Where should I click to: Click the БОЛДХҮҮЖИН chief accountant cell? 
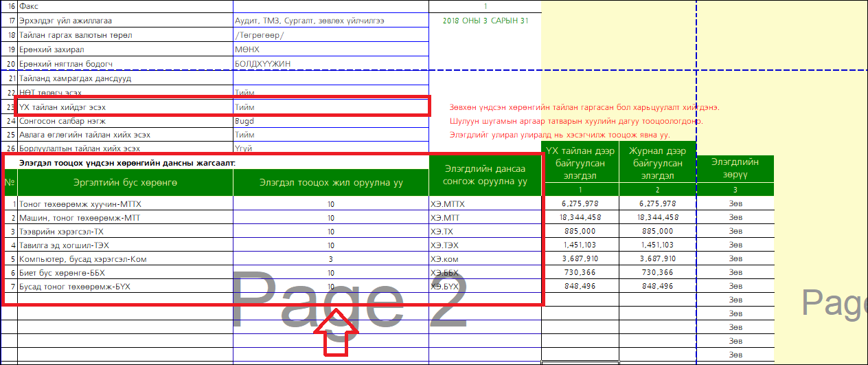click(x=262, y=64)
